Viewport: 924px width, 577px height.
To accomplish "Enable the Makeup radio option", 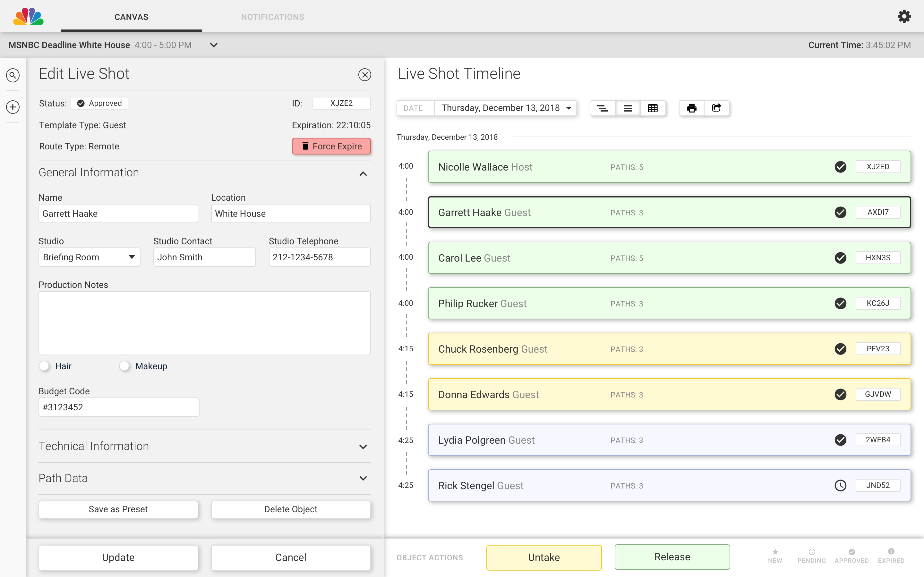I will (x=124, y=366).
